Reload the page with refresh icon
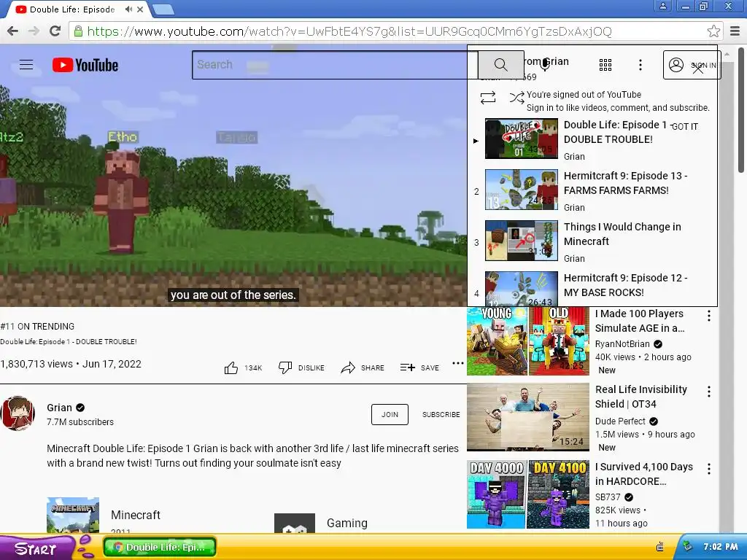Screen dimensions: 747x560 (x=55, y=31)
